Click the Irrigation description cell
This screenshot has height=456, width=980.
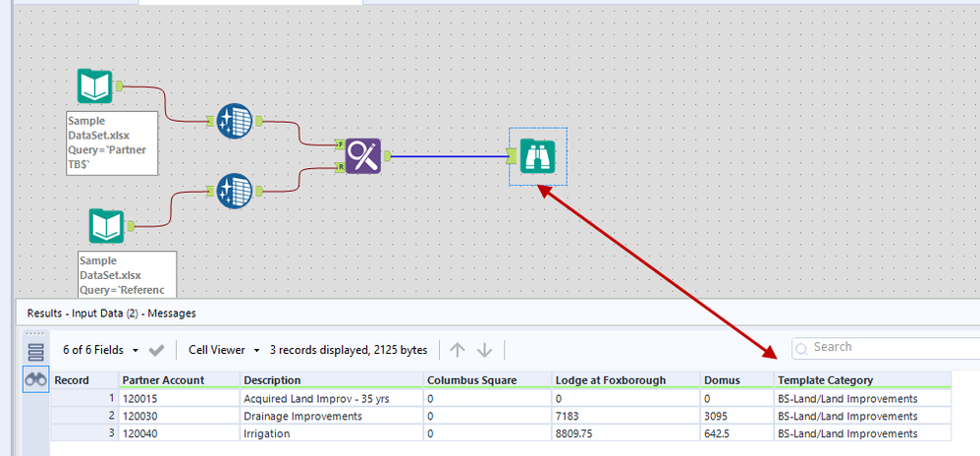click(331, 433)
